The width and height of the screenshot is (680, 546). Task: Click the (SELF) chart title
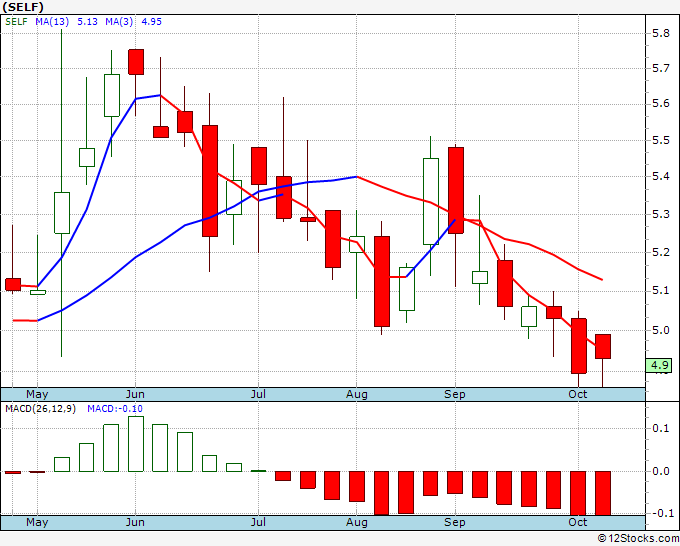point(23,7)
